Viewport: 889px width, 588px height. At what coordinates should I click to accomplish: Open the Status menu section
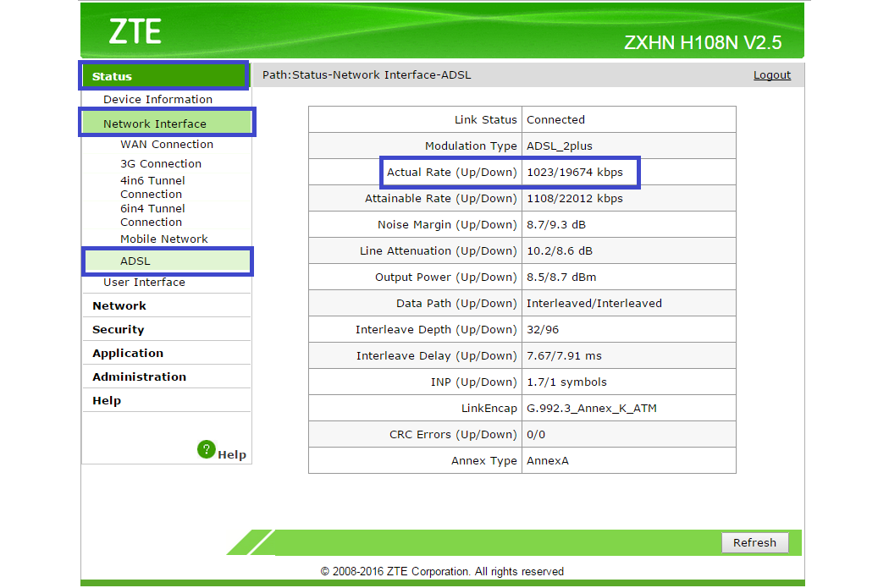pyautogui.click(x=164, y=76)
